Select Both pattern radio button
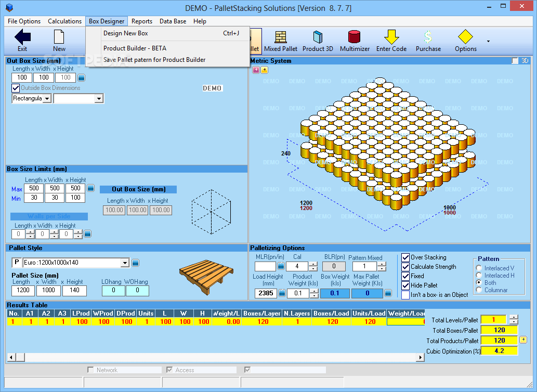This screenshot has height=392, width=537. [x=479, y=282]
